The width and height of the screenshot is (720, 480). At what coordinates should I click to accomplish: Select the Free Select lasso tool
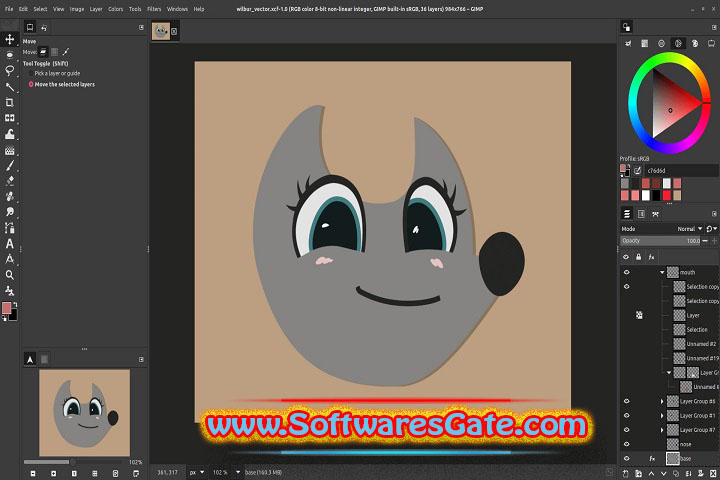9,71
